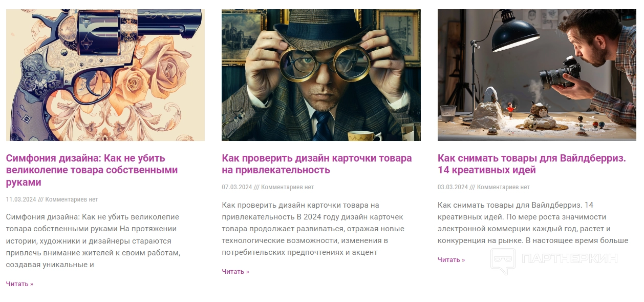The image size is (644, 302).
Task: Click 'Комментариев нет' next to 03.03.2024
Action: tap(503, 187)
